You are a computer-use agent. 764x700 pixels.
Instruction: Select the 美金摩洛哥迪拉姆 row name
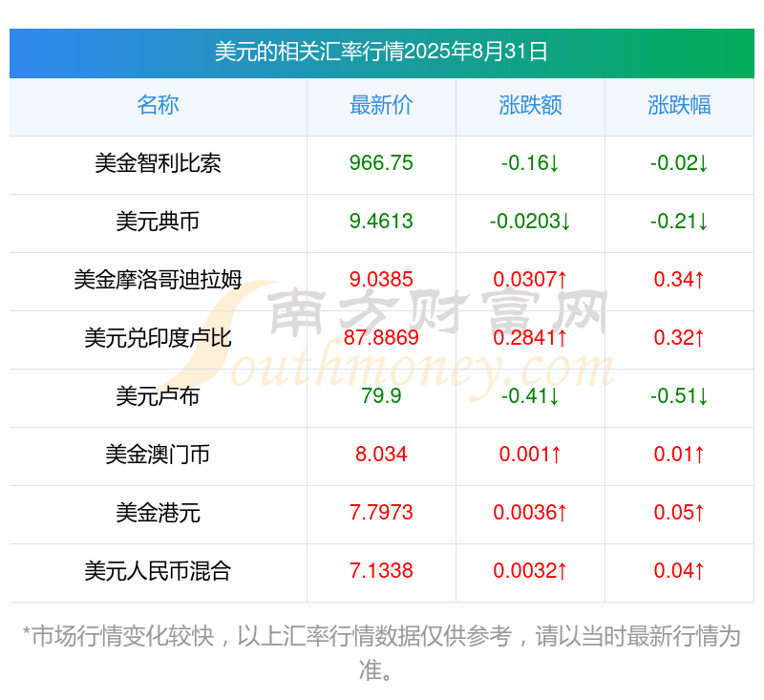[x=158, y=280]
